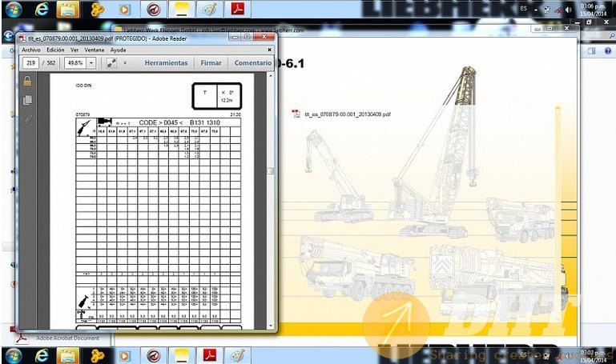Show hidden tray icons with the up arrow
Image resolution: width=616 pixels, height=364 pixels.
[x=536, y=10]
